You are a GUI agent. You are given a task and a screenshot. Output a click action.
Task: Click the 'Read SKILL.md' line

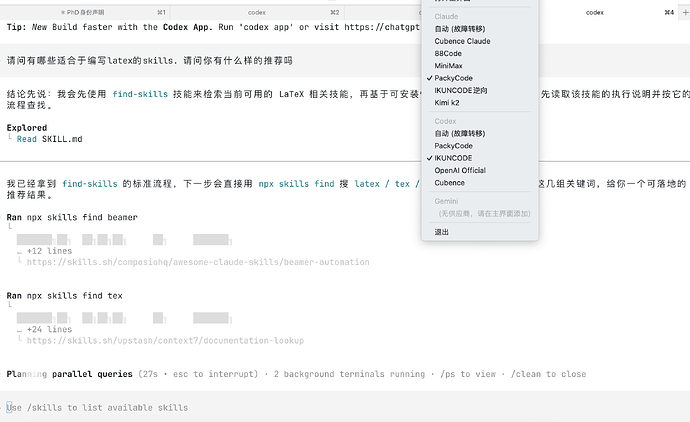pos(49,139)
